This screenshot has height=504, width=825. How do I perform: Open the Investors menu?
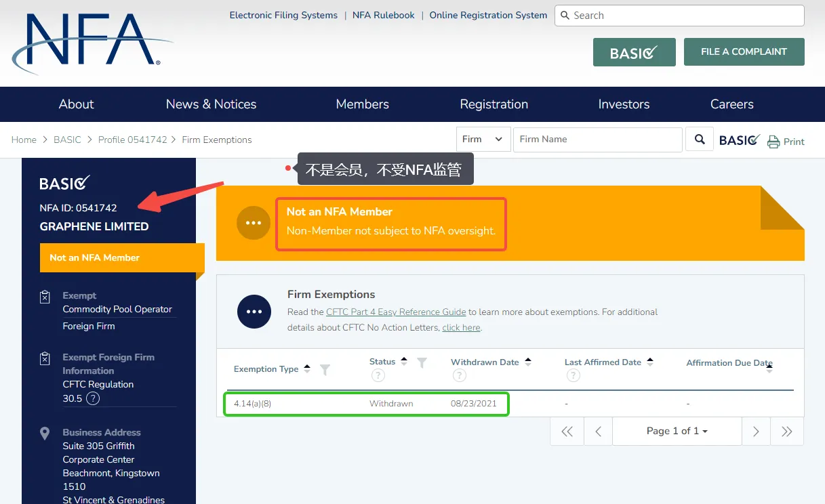(624, 104)
